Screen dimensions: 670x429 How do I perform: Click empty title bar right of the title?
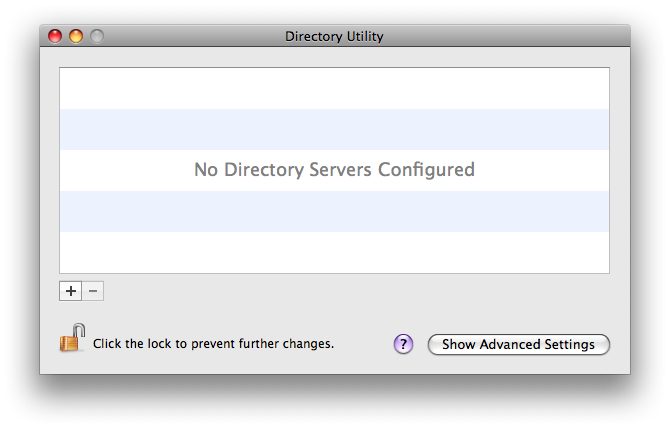point(500,36)
